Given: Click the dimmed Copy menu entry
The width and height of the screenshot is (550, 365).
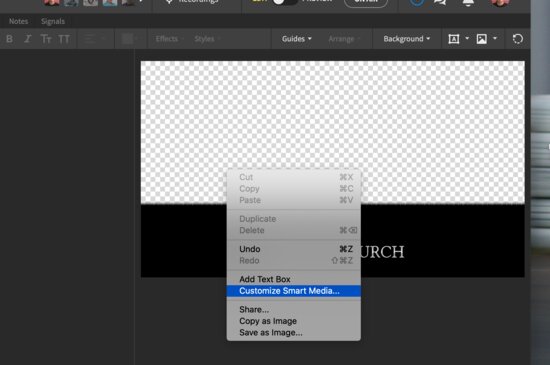Looking at the screenshot, I should tap(294, 189).
